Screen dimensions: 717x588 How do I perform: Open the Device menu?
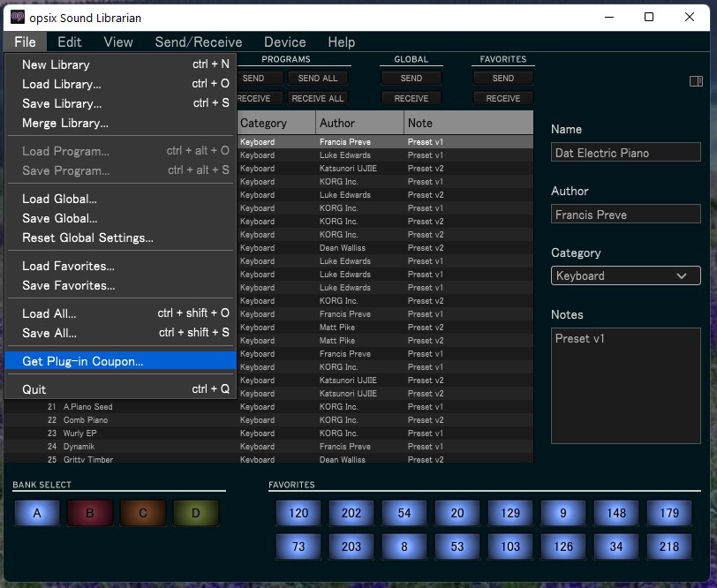coord(284,41)
